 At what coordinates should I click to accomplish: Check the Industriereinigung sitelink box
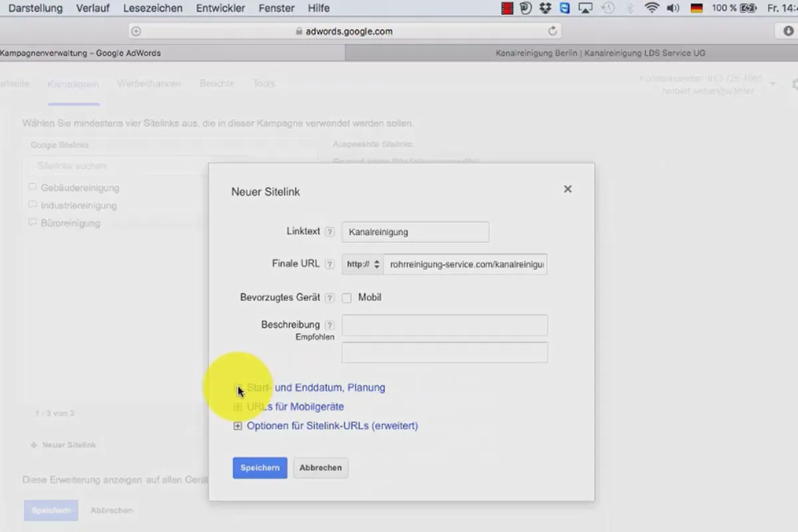click(33, 205)
